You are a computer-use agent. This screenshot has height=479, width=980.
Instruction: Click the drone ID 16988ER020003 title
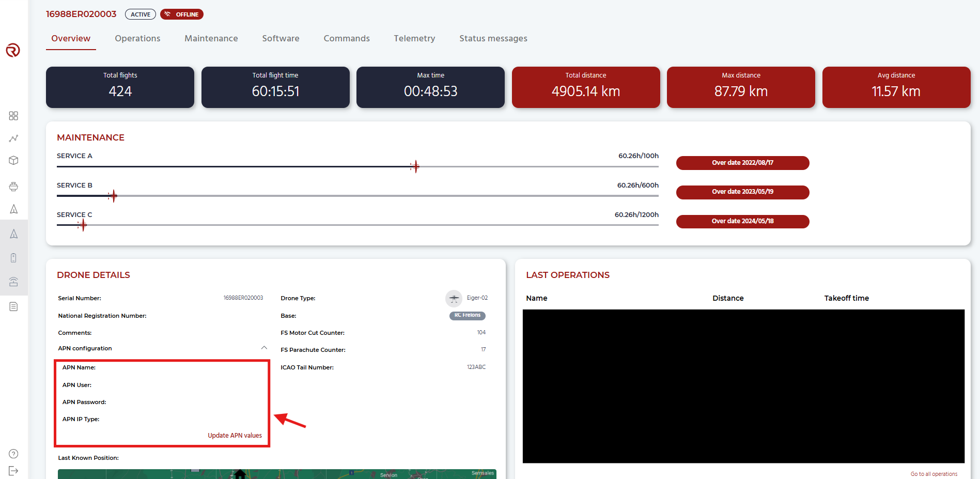(x=81, y=14)
